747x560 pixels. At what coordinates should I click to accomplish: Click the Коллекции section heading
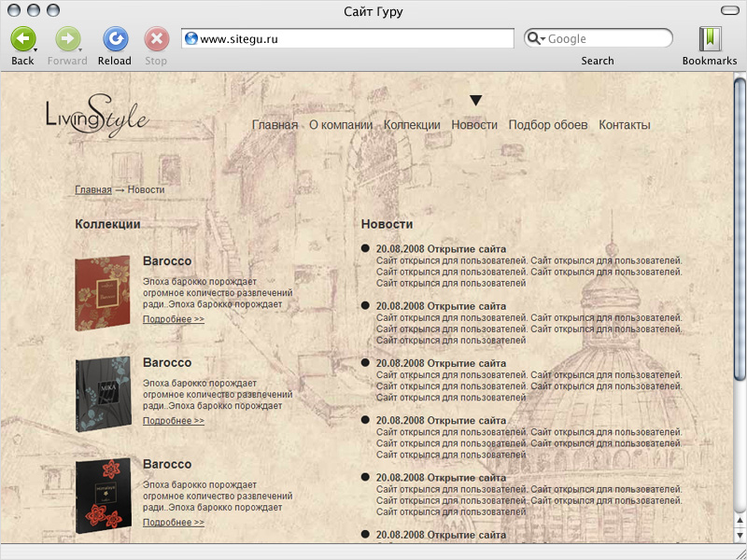(x=107, y=224)
